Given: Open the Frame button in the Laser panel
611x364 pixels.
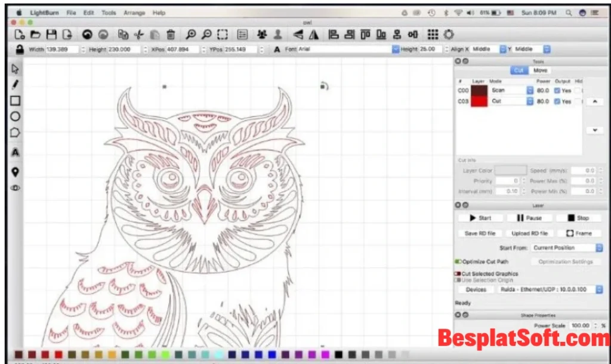Looking at the screenshot, I should (x=578, y=233).
